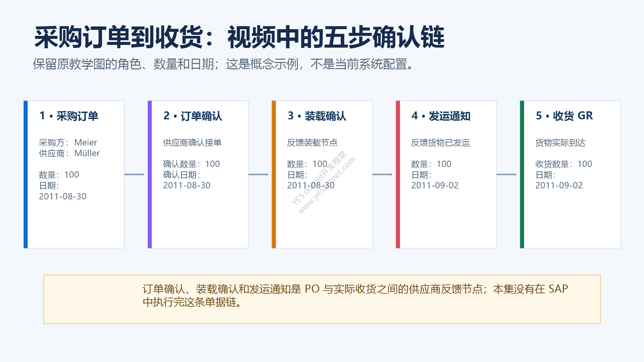Click card heading 5 • 收货 GR
This screenshot has height=362, width=644.
click(565, 116)
